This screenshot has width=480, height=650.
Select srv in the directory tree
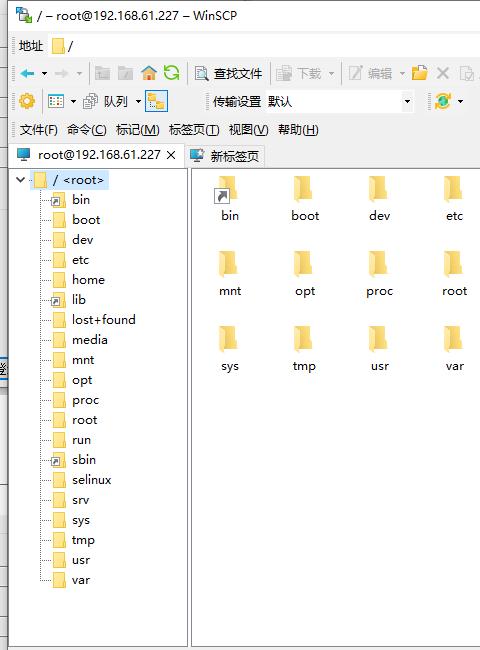point(80,500)
